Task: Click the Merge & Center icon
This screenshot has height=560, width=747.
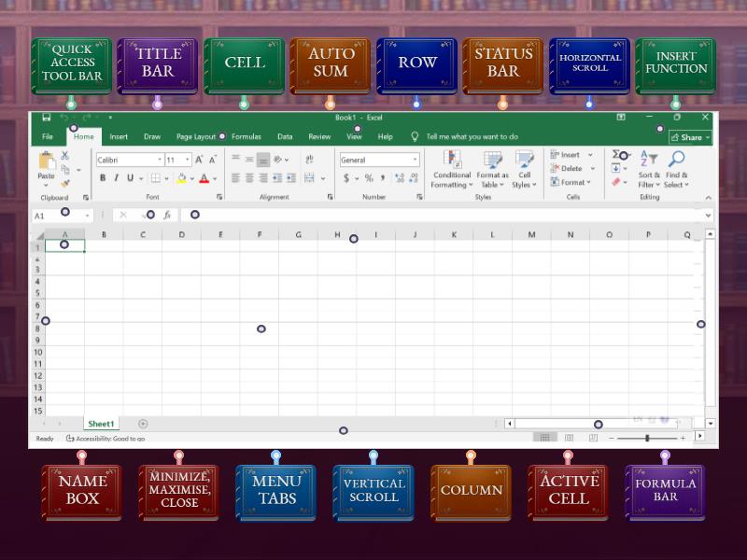Action: pyautogui.click(x=307, y=178)
